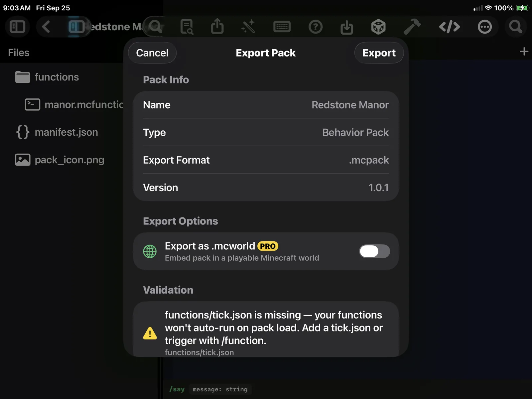The height and width of the screenshot is (399, 532).
Task: Tap the Validation section header
Action: [168, 290]
